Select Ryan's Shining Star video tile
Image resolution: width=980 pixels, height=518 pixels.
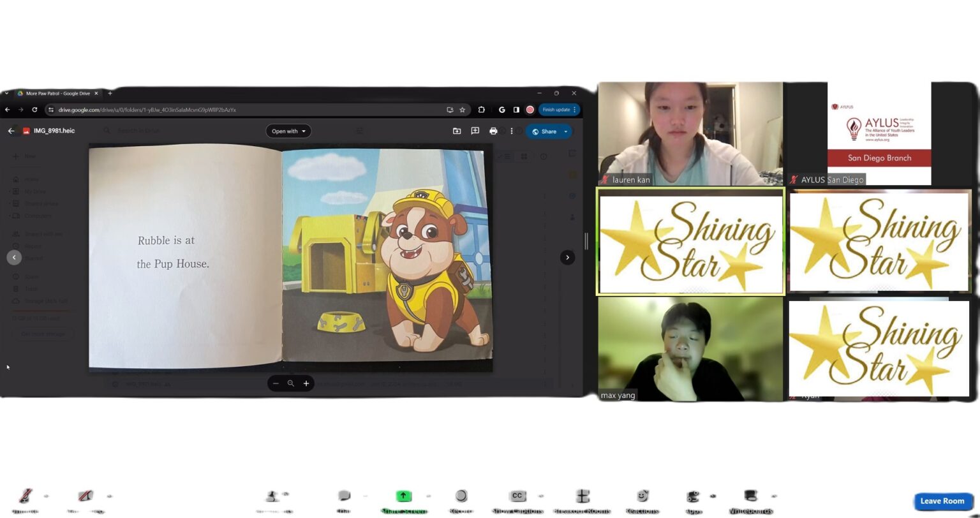point(880,350)
